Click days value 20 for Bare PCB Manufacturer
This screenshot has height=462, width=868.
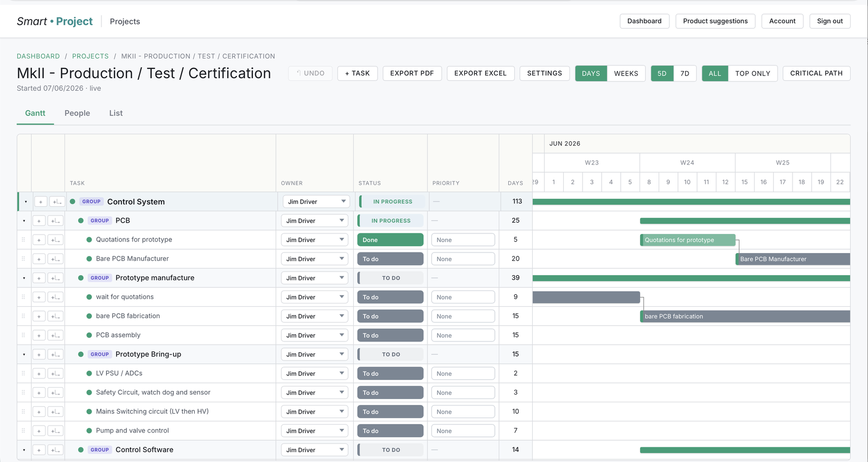(x=515, y=258)
